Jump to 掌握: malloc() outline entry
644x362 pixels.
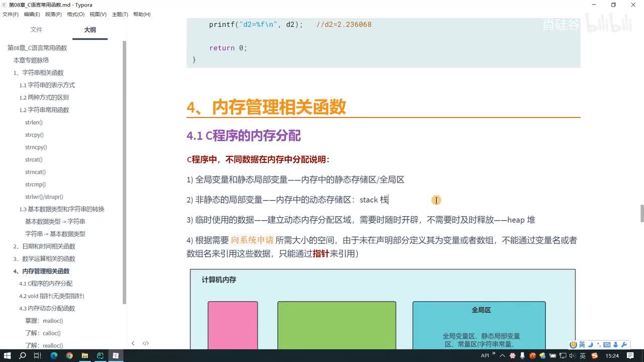(44, 321)
